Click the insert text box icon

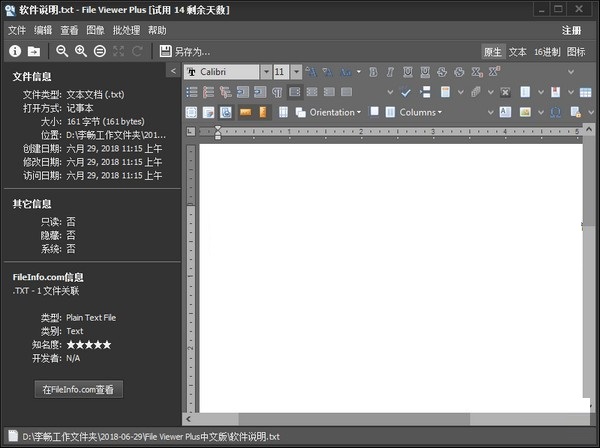coord(505,112)
